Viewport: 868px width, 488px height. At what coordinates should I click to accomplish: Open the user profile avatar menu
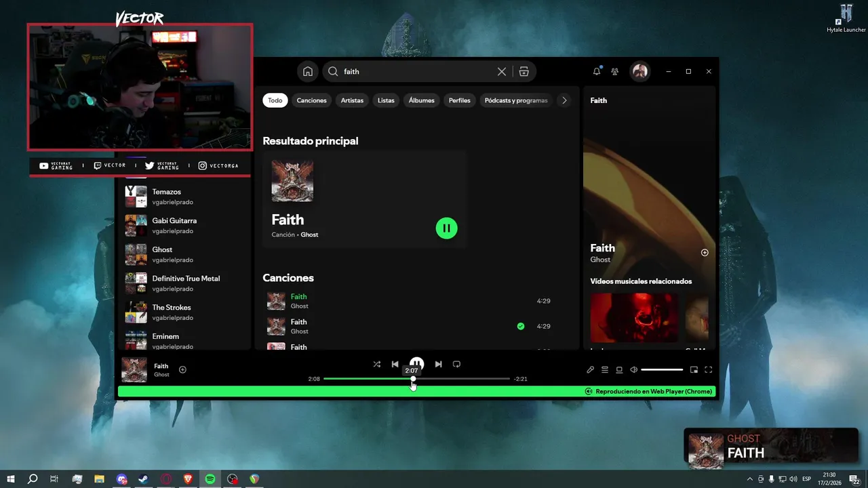[x=639, y=71]
